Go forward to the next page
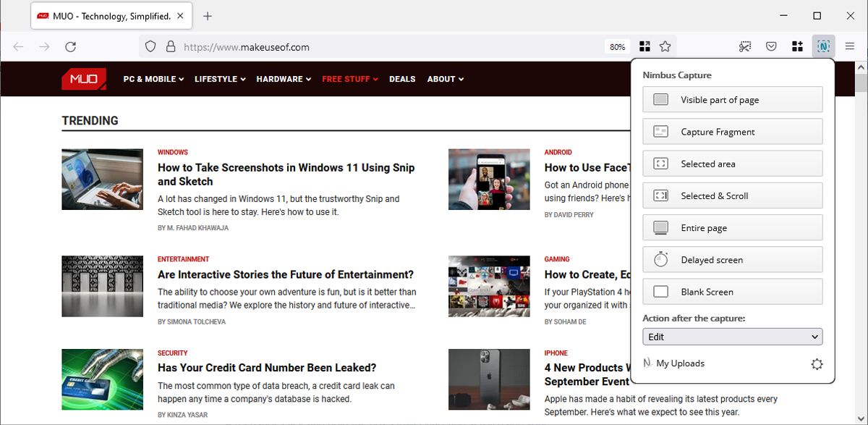Image resolution: width=868 pixels, height=425 pixels. tap(44, 46)
